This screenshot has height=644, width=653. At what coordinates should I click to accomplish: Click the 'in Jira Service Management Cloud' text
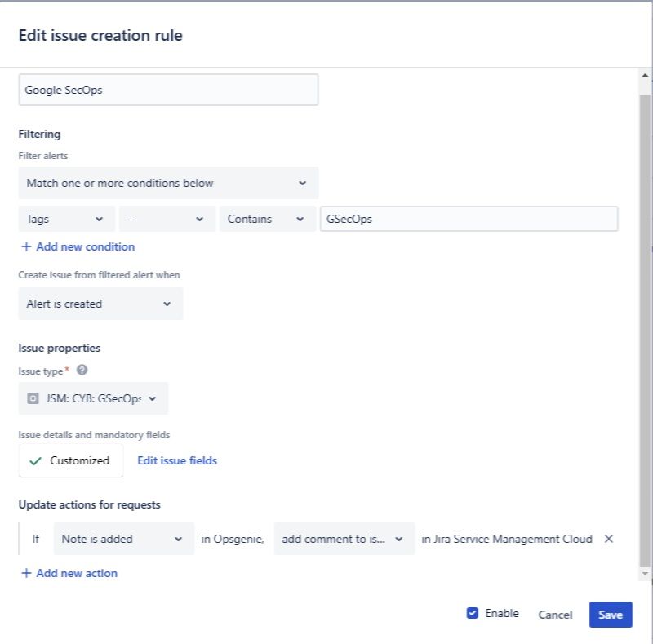tap(506, 539)
